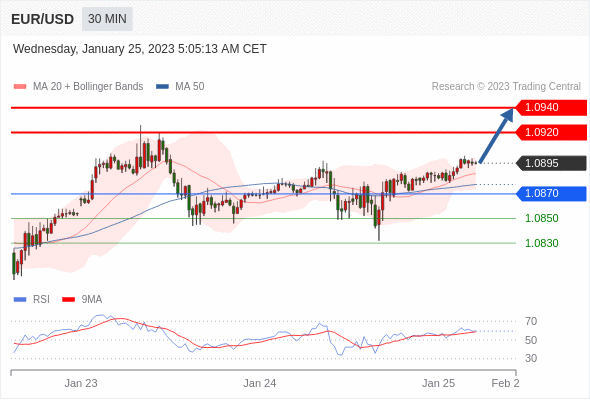Click the RSI axis value 30
The width and height of the screenshot is (590, 400).
click(531, 358)
